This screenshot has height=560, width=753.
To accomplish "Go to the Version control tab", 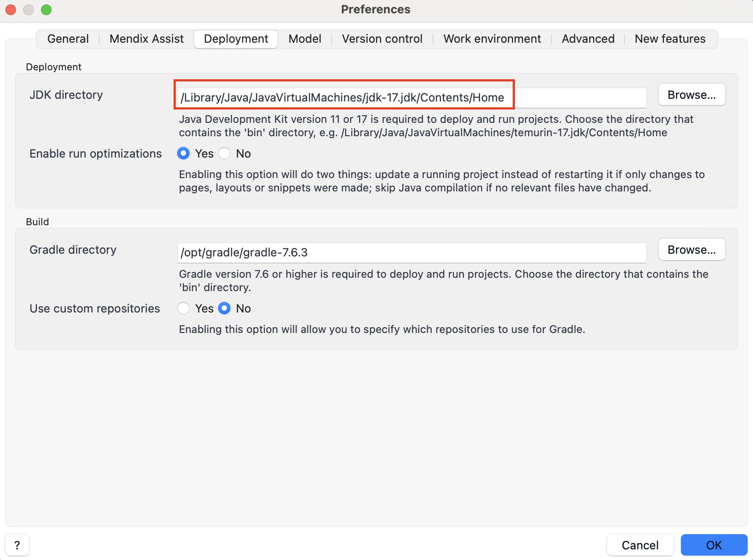I will (382, 39).
